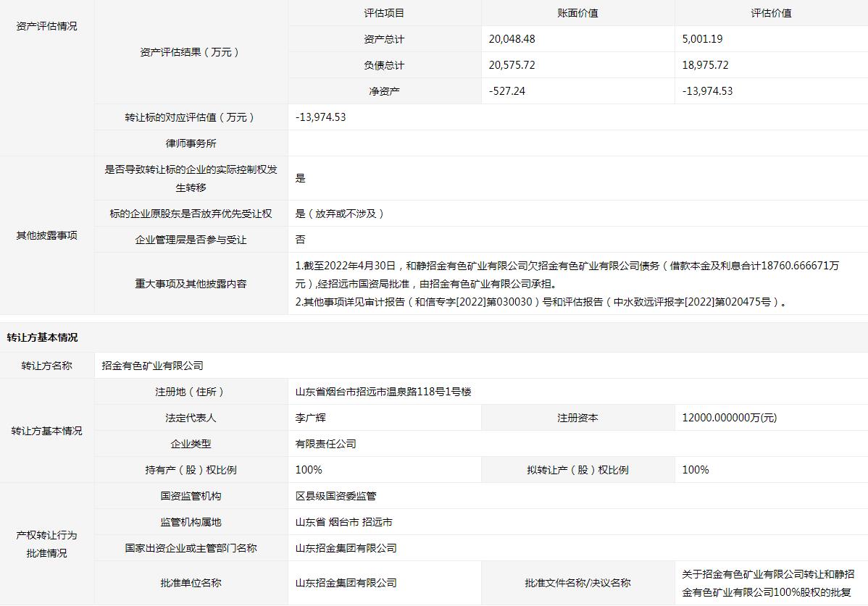Click the 批准文件名称/决议名称 label

tap(577, 583)
